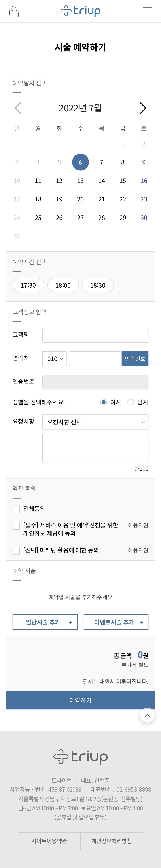Expand the 요청사항 선택 dropdown
Screen dimensions: 161x868
tap(95, 422)
